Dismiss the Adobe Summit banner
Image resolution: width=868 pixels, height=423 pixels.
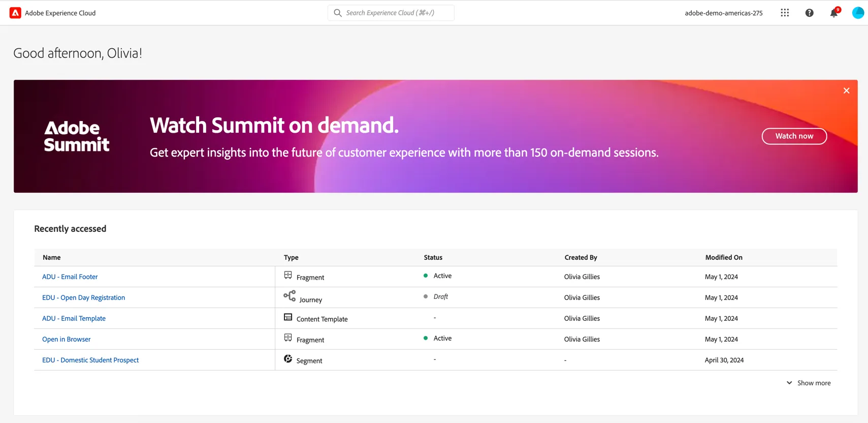coord(846,90)
